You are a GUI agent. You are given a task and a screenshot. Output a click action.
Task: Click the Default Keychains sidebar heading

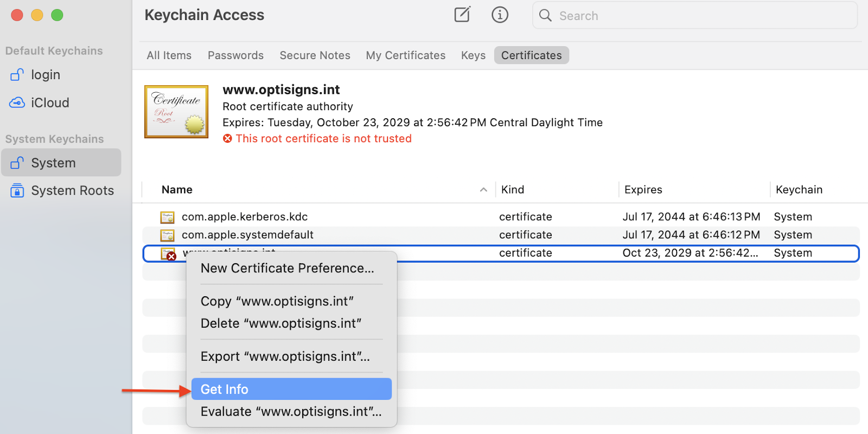(54, 51)
